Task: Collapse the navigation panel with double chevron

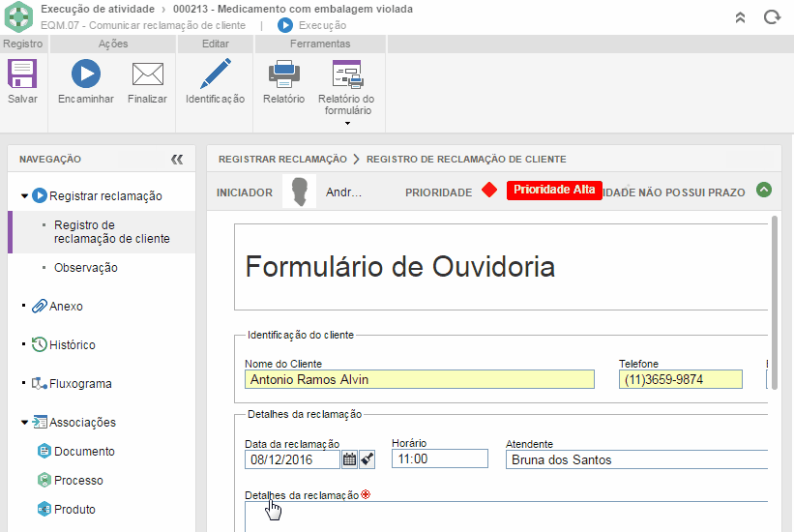Action: click(x=177, y=160)
